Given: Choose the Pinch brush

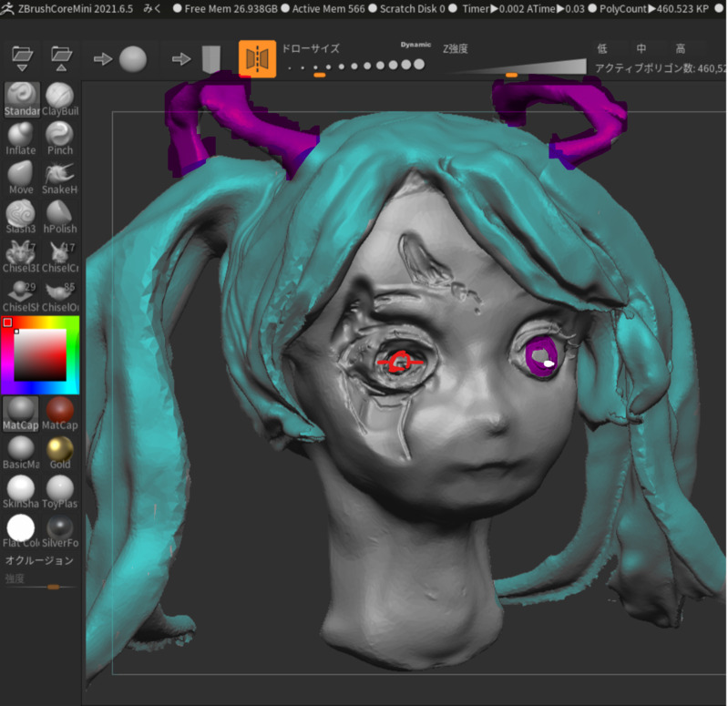Looking at the screenshot, I should click(x=60, y=138).
